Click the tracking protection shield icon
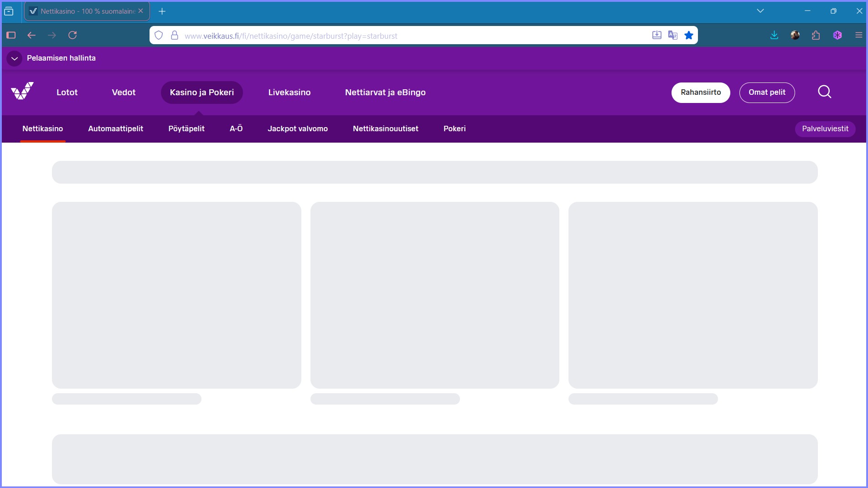Screen dimensions: 868x488 [x=159, y=36]
